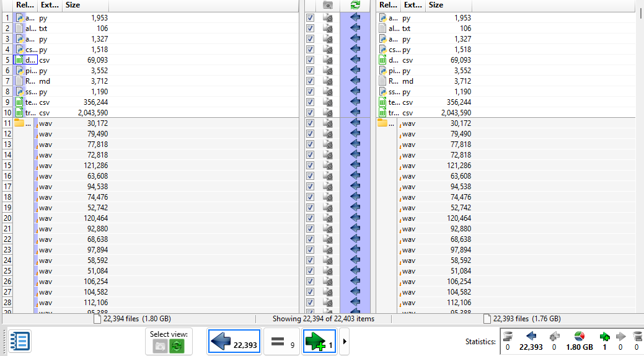Image resolution: width=644 pixels, height=356 pixels.
Task: Click the left csv spreadsheet icon on row 5
Action: [19, 60]
